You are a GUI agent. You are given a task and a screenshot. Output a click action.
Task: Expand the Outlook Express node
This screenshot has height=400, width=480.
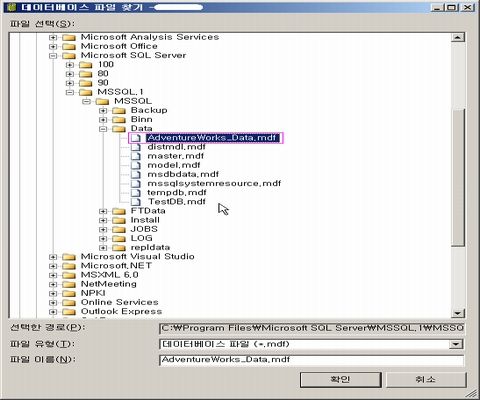coord(53,312)
